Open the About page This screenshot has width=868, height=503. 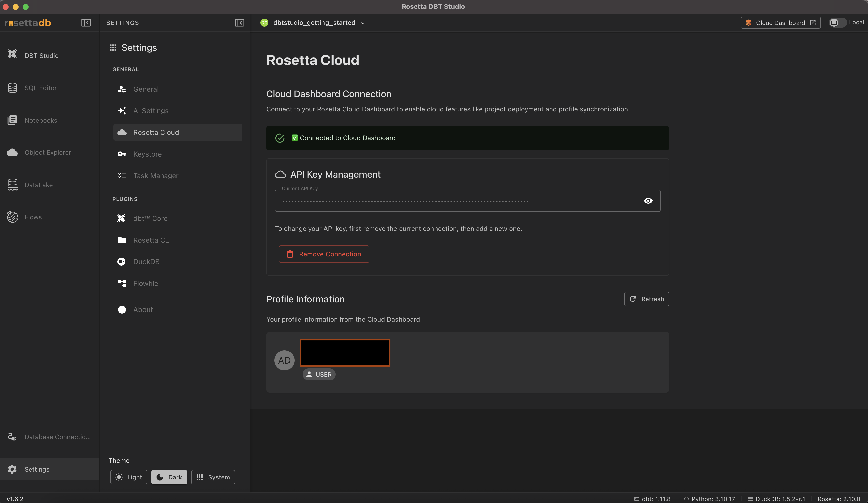click(x=177, y=309)
